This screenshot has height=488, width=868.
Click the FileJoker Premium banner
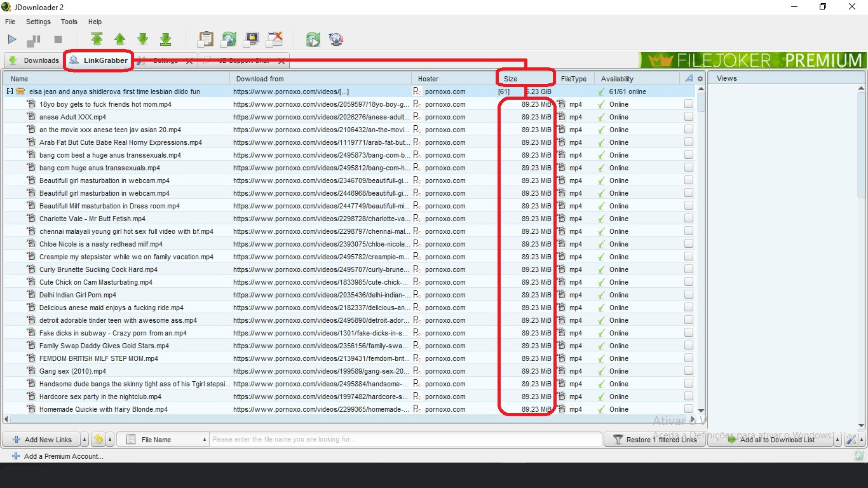(x=752, y=60)
